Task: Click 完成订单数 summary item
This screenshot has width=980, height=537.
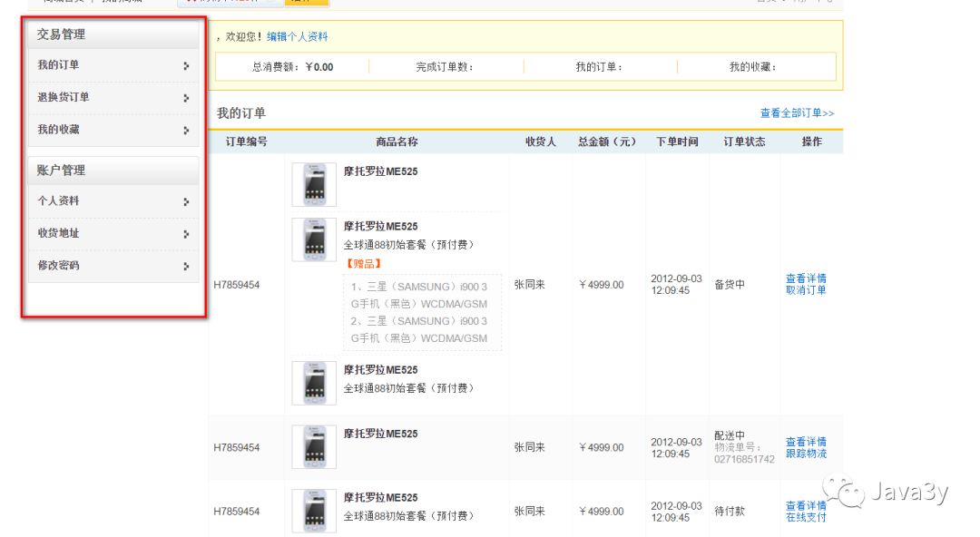Action: (x=445, y=67)
